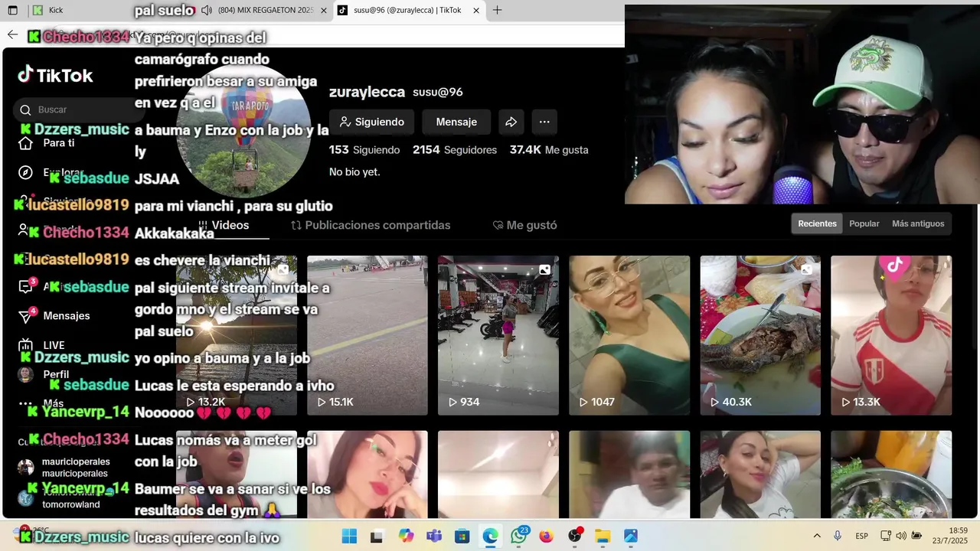
Task: Switch to the Publicaciones compartidas tab
Action: pyautogui.click(x=371, y=225)
